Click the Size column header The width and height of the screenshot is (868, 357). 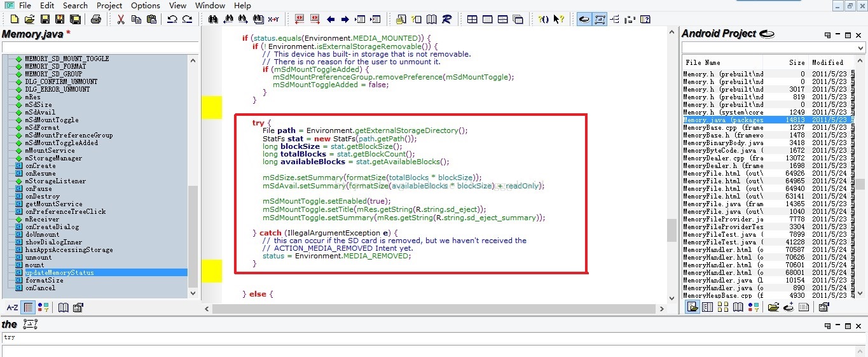tap(796, 62)
